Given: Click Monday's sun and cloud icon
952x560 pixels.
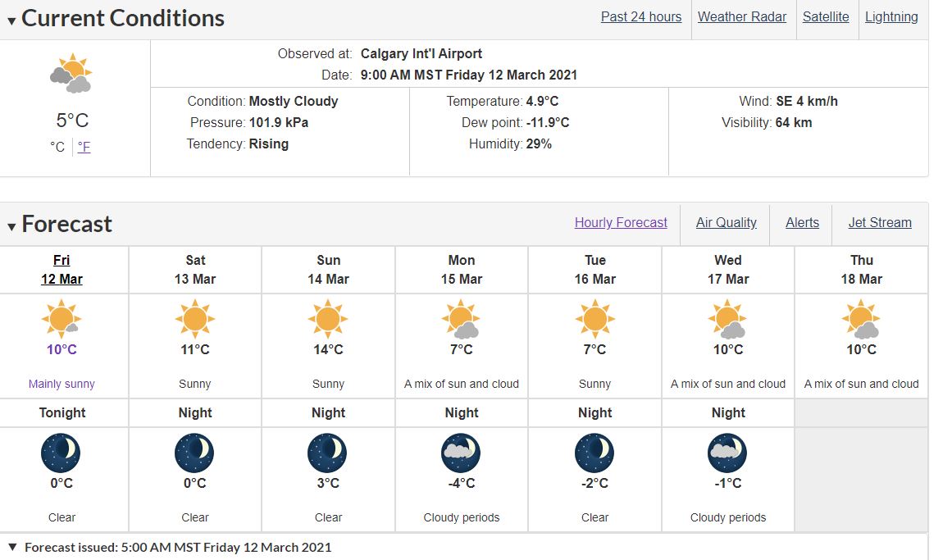Looking at the screenshot, I should coord(462,320).
